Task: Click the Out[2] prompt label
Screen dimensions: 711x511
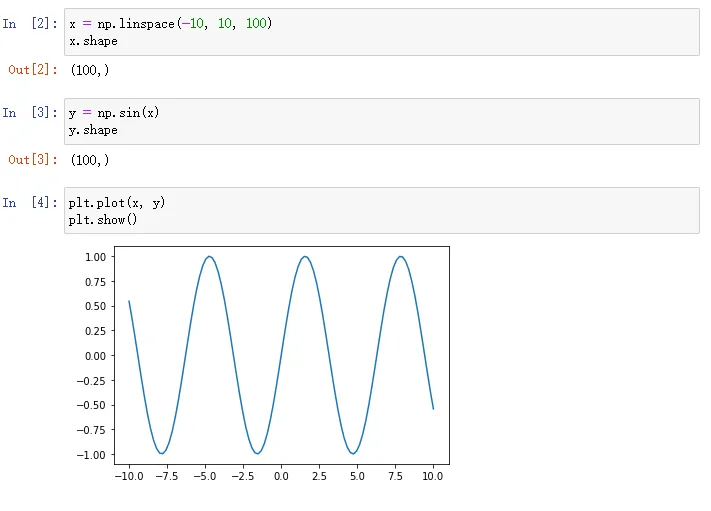Action: [33, 70]
